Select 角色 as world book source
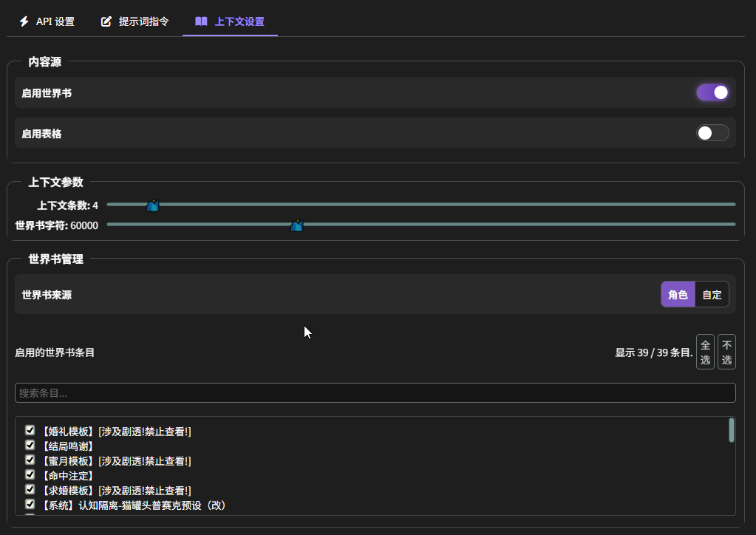Screen dimensions: 756x535 pyautogui.click(x=678, y=295)
